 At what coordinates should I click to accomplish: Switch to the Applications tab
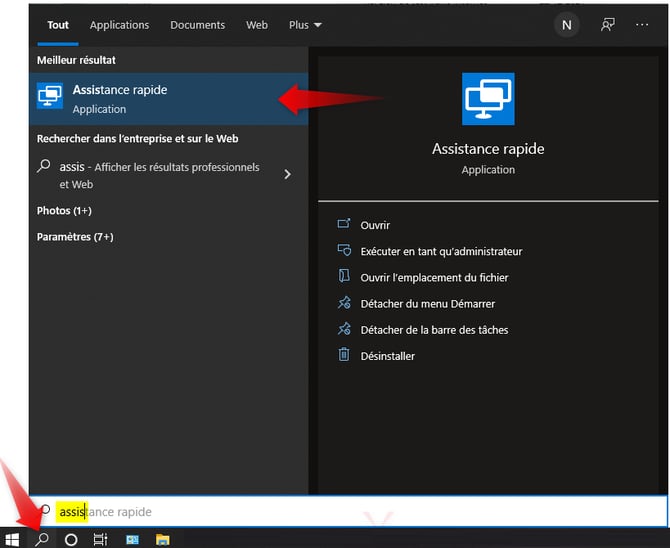tap(120, 25)
